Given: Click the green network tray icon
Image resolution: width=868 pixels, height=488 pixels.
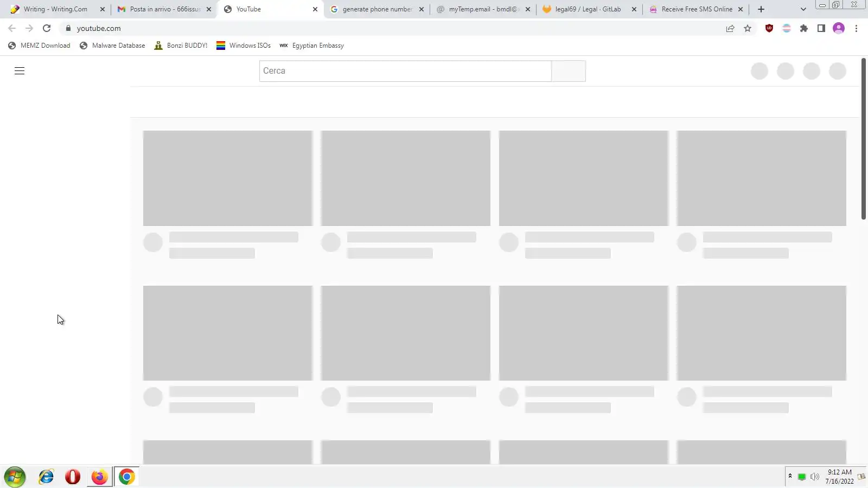Looking at the screenshot, I should click(802, 477).
